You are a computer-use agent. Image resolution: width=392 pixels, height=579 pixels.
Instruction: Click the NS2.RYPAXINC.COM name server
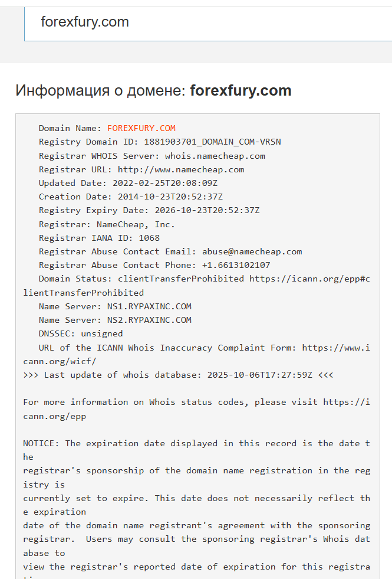[149, 320]
